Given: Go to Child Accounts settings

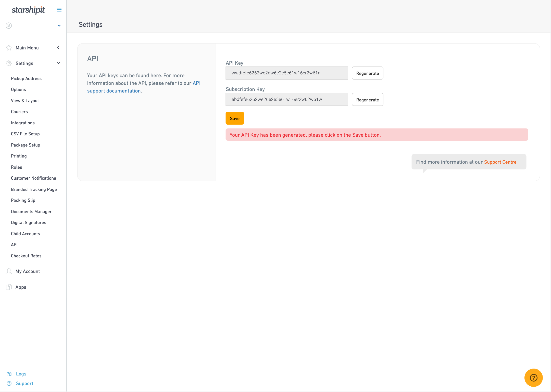Looking at the screenshot, I should (x=25, y=234).
